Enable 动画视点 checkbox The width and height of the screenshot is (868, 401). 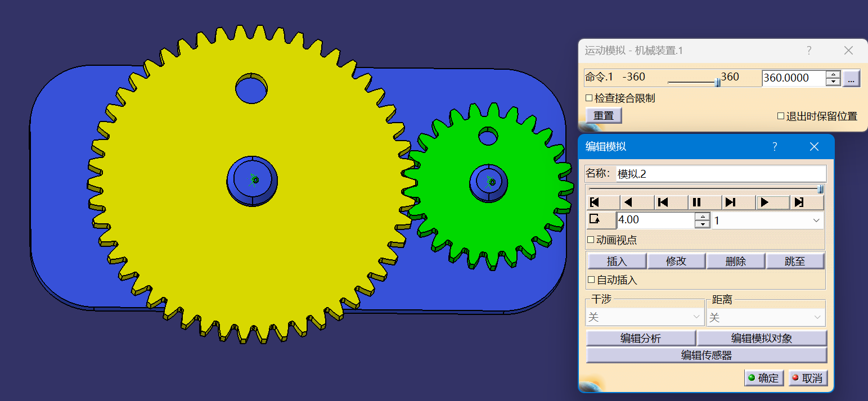coord(591,240)
